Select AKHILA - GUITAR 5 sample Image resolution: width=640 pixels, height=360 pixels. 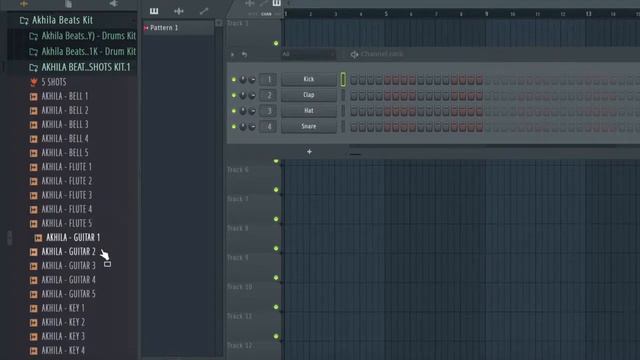[68, 294]
